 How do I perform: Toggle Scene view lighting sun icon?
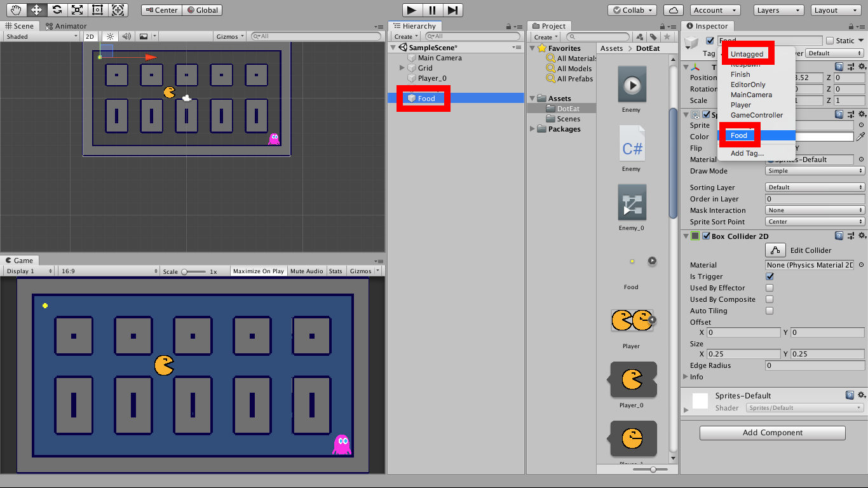110,37
